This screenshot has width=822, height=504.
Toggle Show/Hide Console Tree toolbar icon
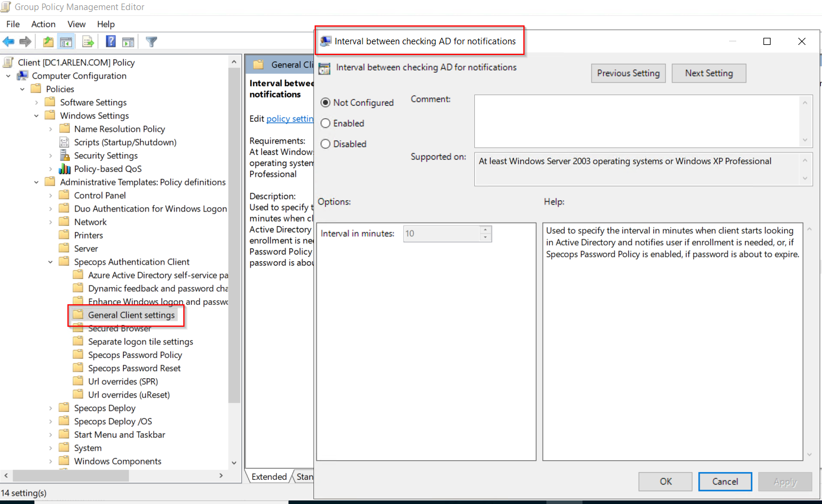[x=66, y=42]
